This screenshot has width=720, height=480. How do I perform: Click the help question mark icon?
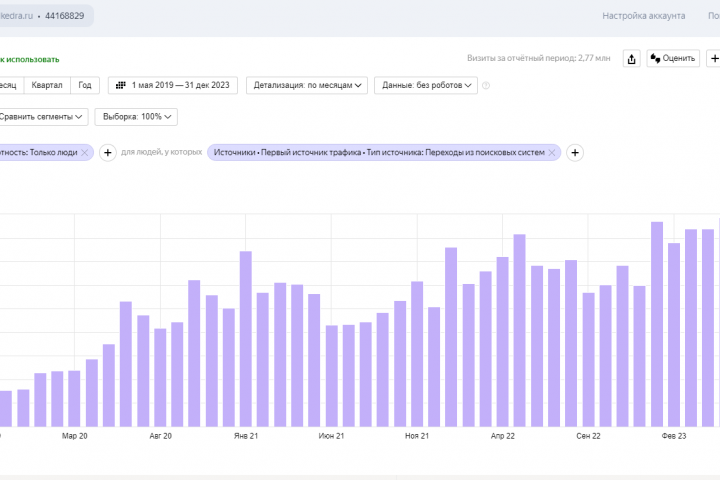[486, 86]
